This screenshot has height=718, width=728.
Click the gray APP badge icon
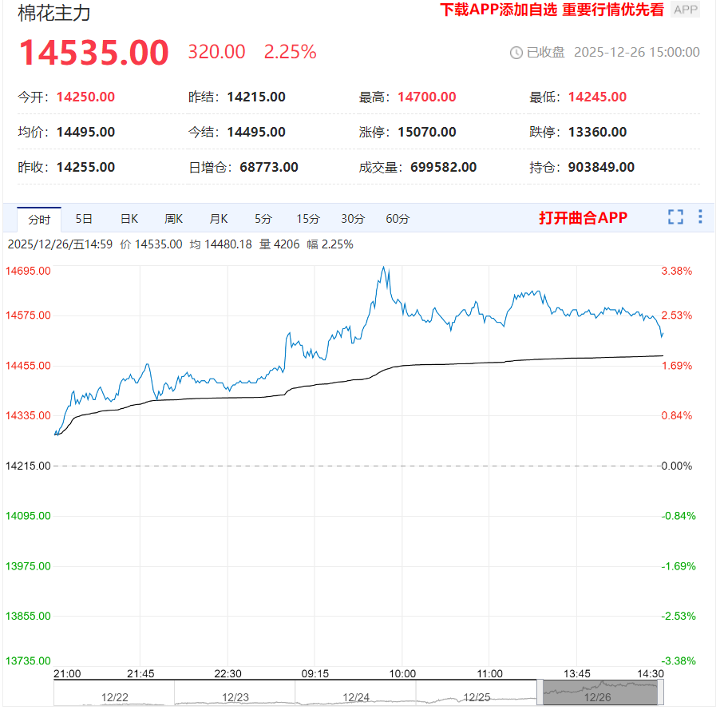coord(685,10)
